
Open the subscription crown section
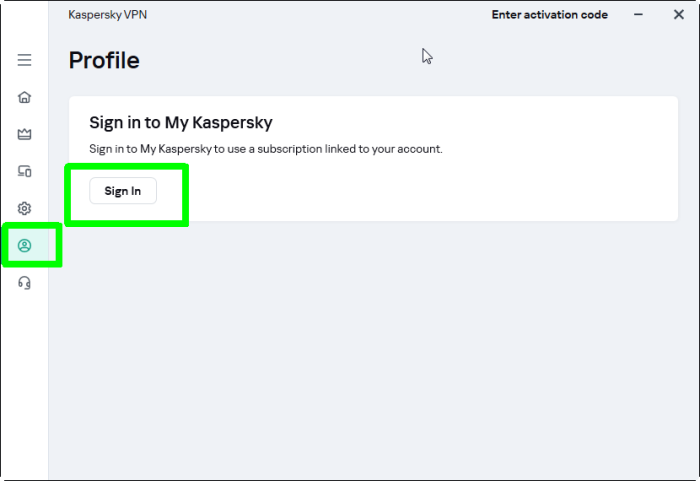pyautogui.click(x=24, y=134)
